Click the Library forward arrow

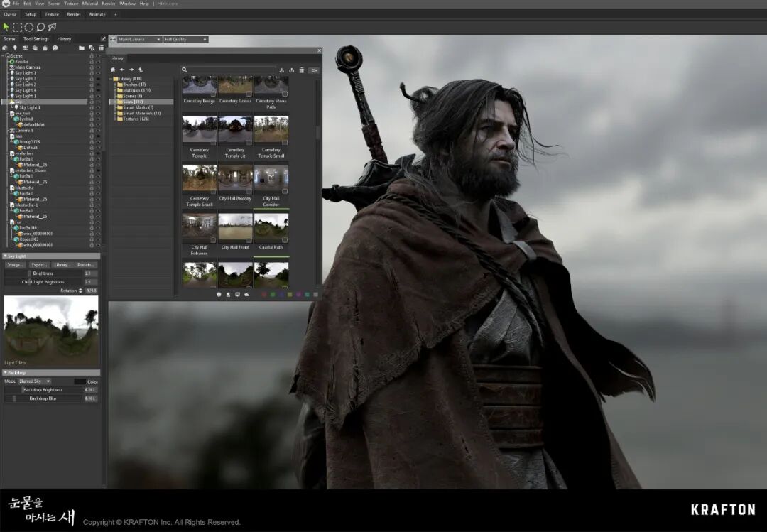131,70
